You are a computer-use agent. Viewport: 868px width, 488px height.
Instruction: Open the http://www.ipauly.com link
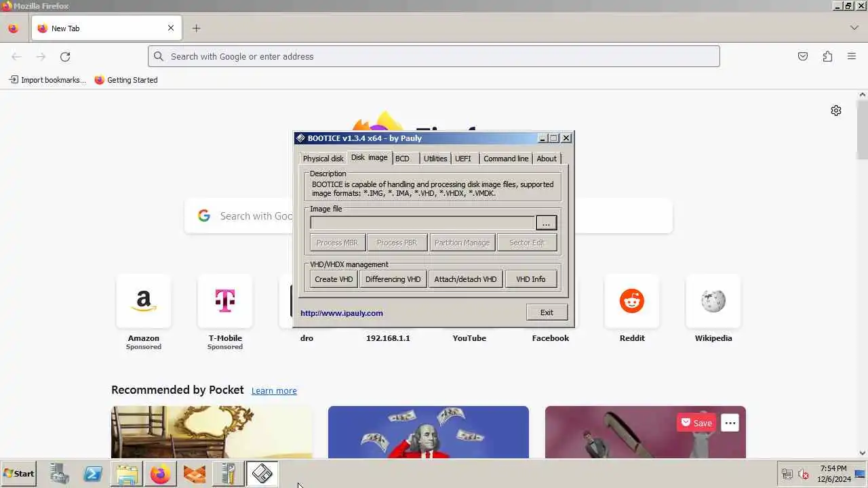342,313
